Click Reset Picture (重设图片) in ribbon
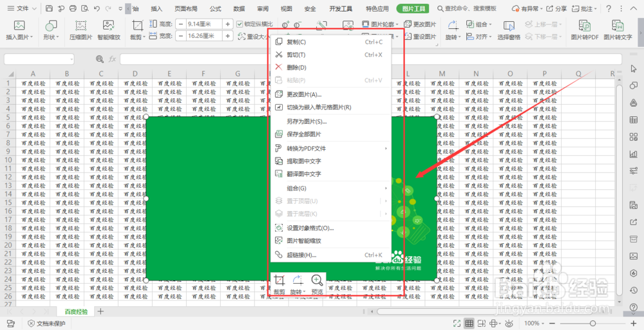The width and height of the screenshot is (644, 330). 420,37
